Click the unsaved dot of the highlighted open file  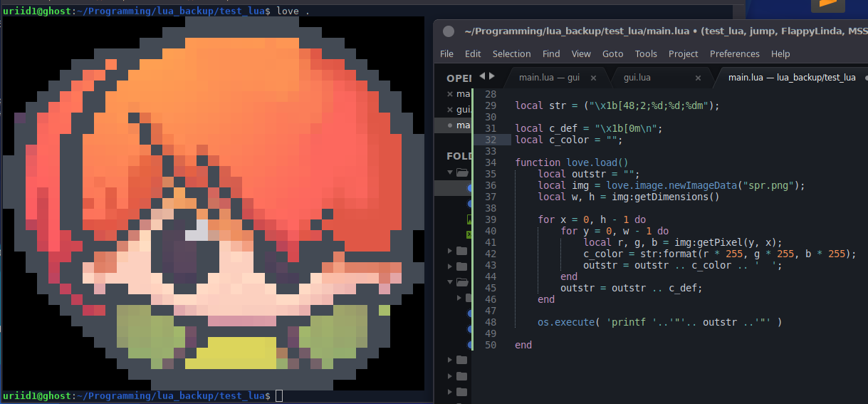(450, 125)
